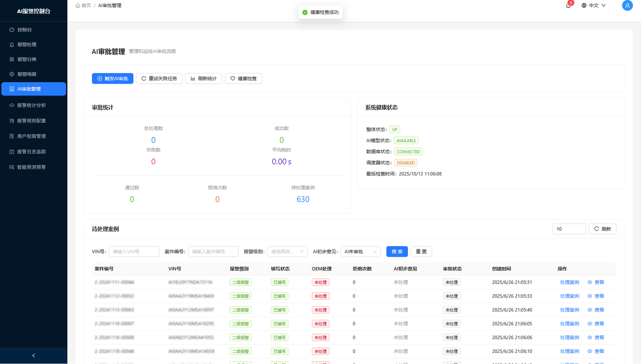Click the home icon in breadcrumb
The image size is (641, 364).
[78, 5]
